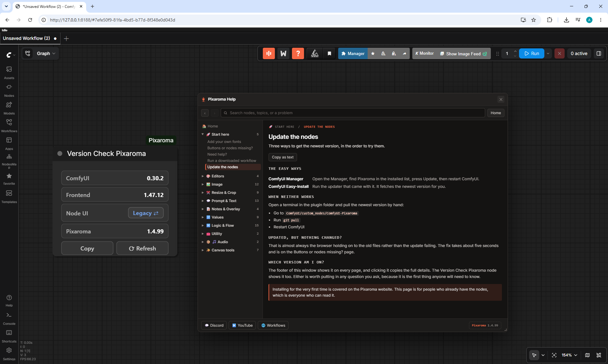Screen dimensions: 608x364
Task: Select the pointer tool in canvas toolbar
Action: point(534,355)
